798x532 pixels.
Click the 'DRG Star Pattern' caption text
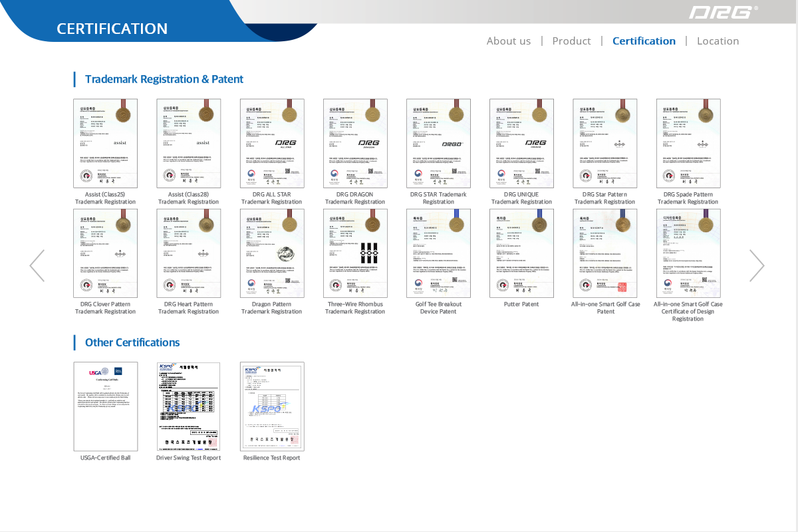(x=605, y=194)
